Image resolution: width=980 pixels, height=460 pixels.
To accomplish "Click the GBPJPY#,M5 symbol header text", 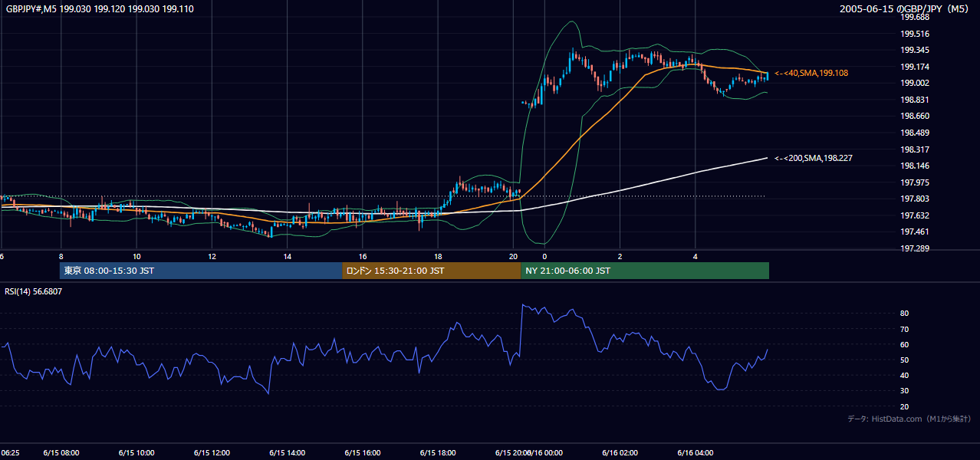I will tap(100, 8).
